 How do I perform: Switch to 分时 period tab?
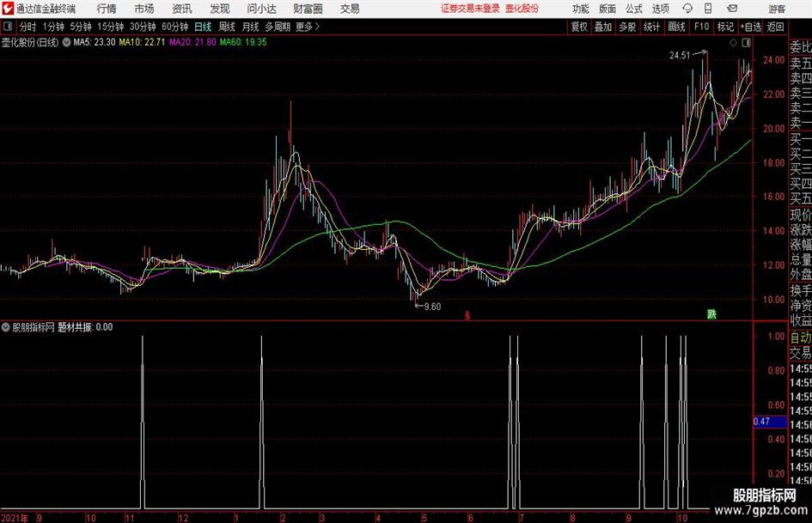(x=28, y=27)
